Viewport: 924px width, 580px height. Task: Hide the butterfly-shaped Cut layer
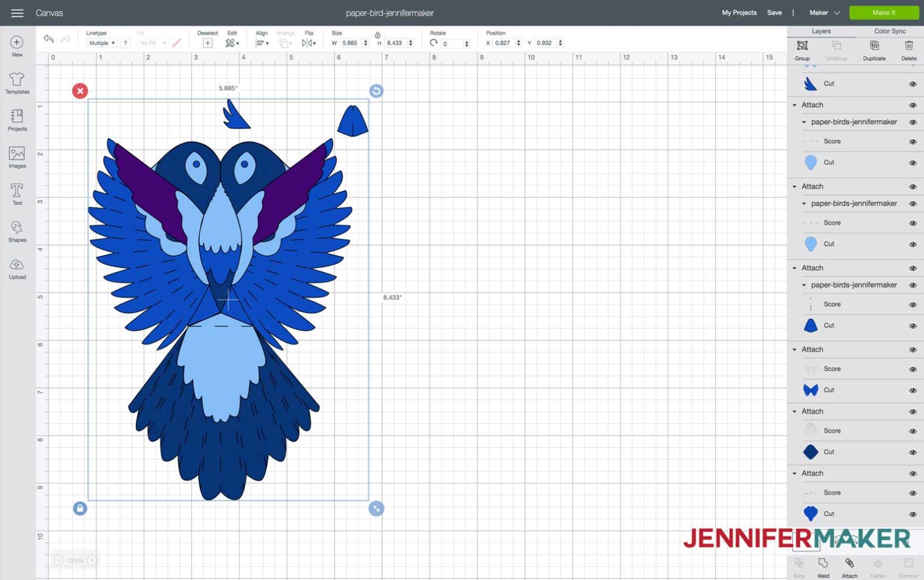click(913, 390)
